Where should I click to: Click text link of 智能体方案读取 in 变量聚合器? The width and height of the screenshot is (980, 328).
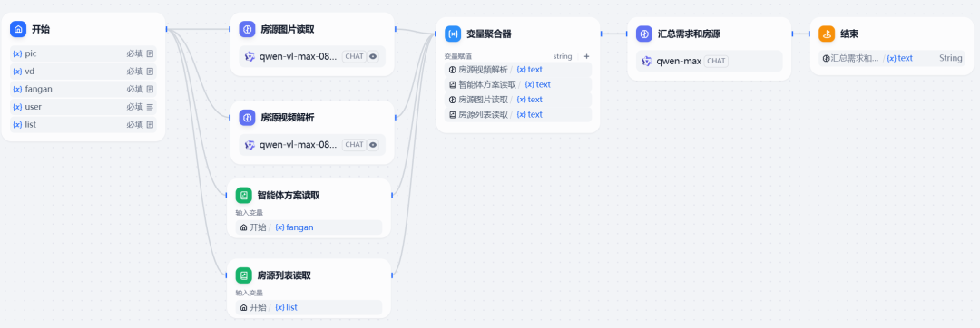tap(537, 85)
